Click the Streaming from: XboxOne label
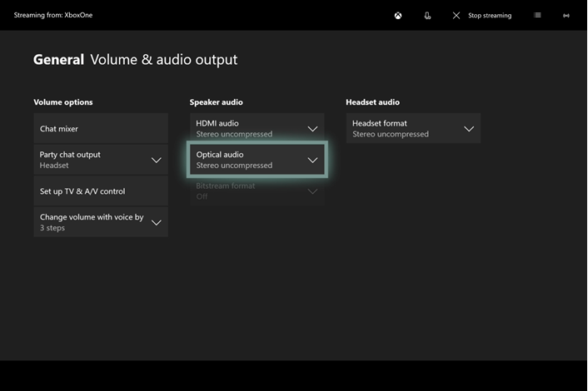Image resolution: width=588 pixels, height=391 pixels. (53, 16)
